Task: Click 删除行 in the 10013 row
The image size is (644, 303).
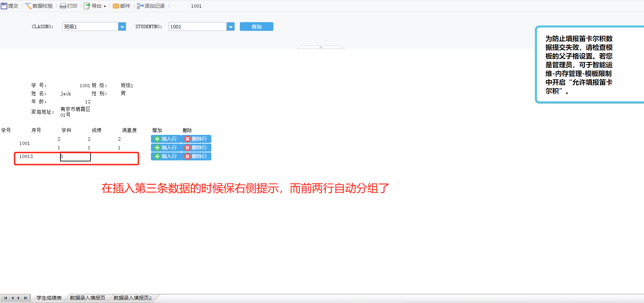Action: [x=196, y=156]
